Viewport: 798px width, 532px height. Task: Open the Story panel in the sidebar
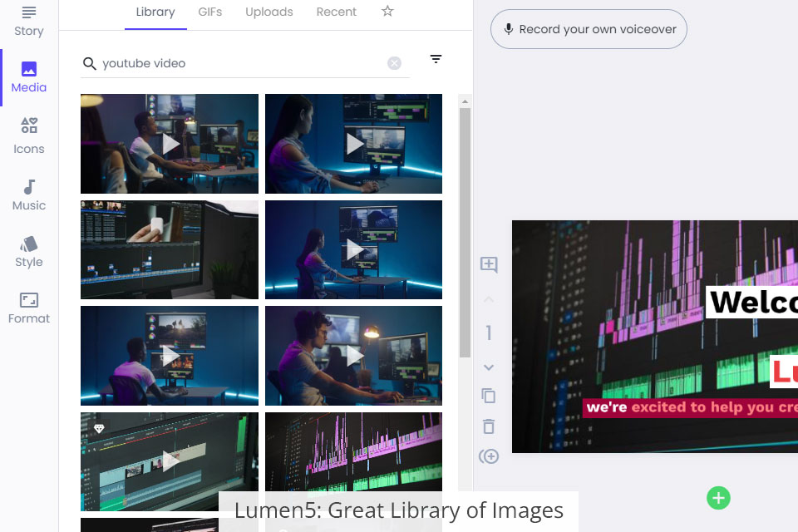tap(28, 22)
